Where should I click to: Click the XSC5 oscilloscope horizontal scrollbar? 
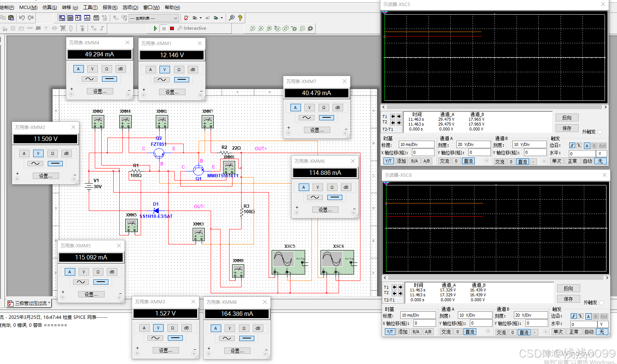pyautogui.click(x=495, y=107)
